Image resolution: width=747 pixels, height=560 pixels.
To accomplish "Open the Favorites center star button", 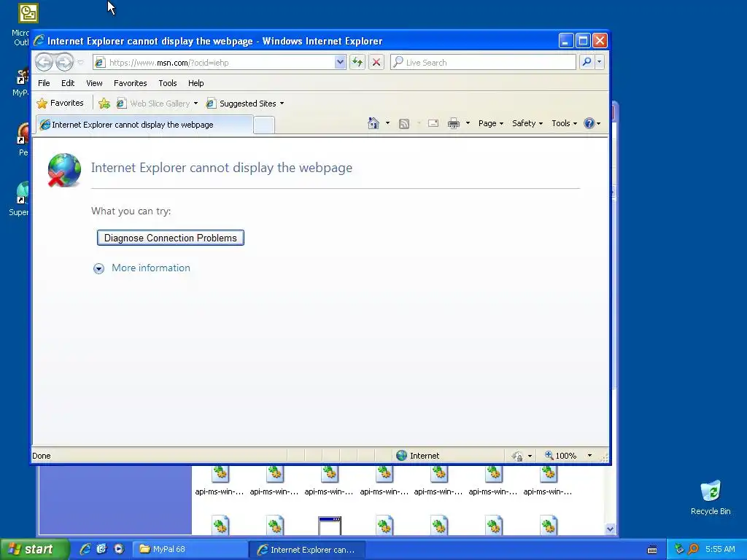I will tap(60, 103).
